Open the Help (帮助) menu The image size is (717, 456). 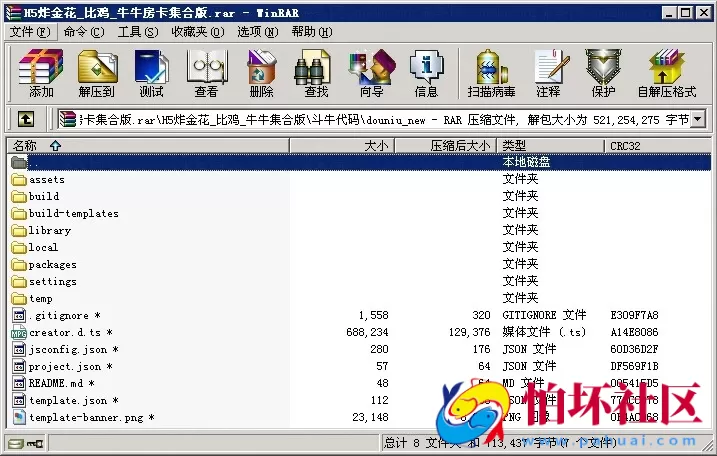click(x=312, y=32)
